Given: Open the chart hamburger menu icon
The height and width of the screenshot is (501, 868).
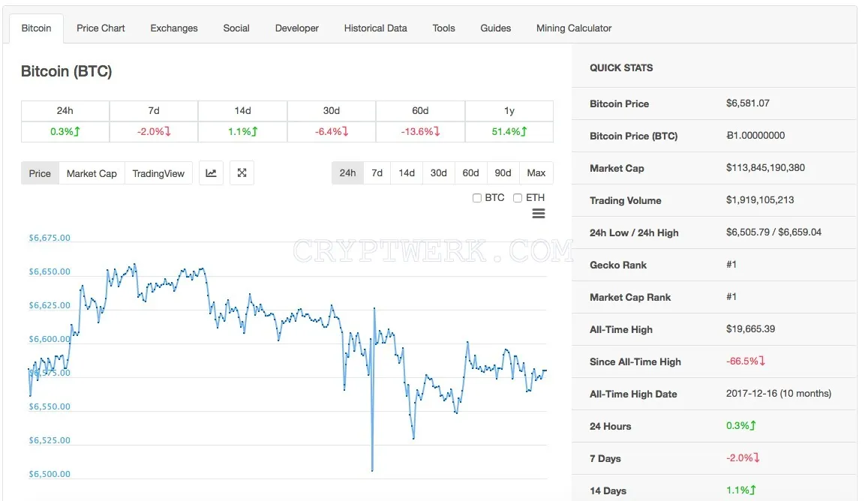Looking at the screenshot, I should coord(539,214).
